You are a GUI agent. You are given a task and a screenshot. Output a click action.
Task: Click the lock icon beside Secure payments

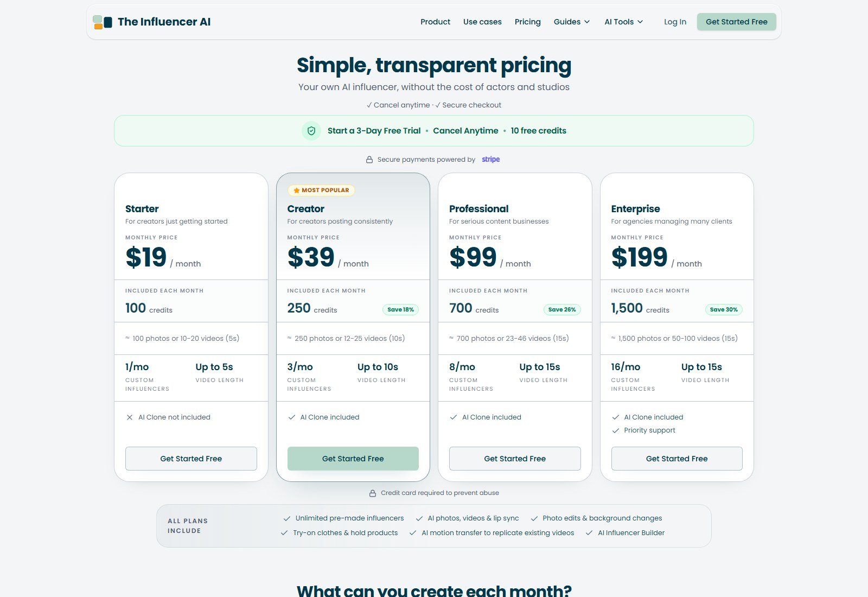(369, 160)
